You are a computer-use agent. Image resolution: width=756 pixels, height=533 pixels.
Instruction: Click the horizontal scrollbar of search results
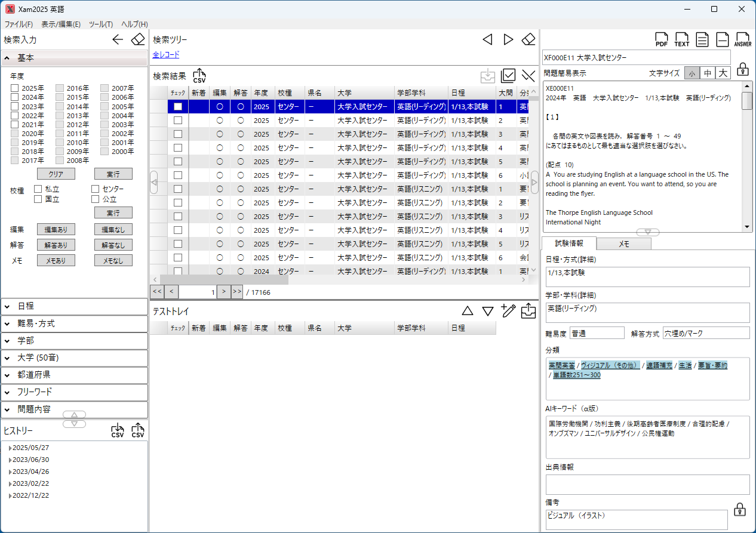point(224,279)
